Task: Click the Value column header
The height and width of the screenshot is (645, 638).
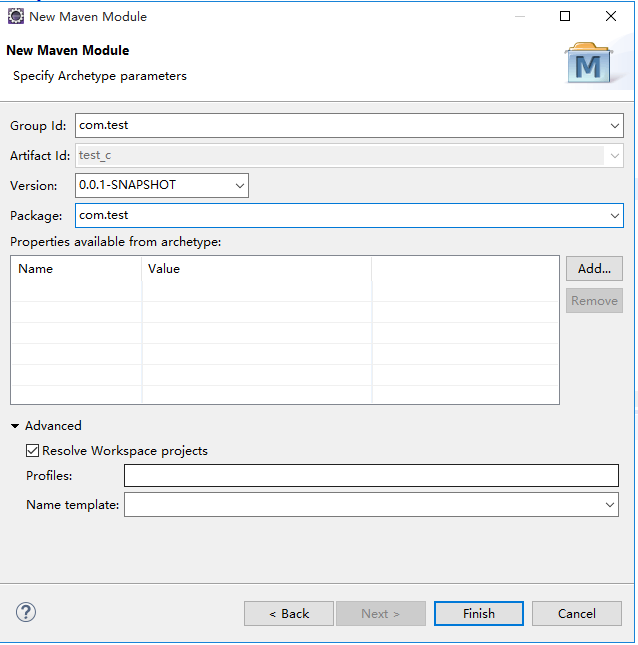Action: point(257,269)
